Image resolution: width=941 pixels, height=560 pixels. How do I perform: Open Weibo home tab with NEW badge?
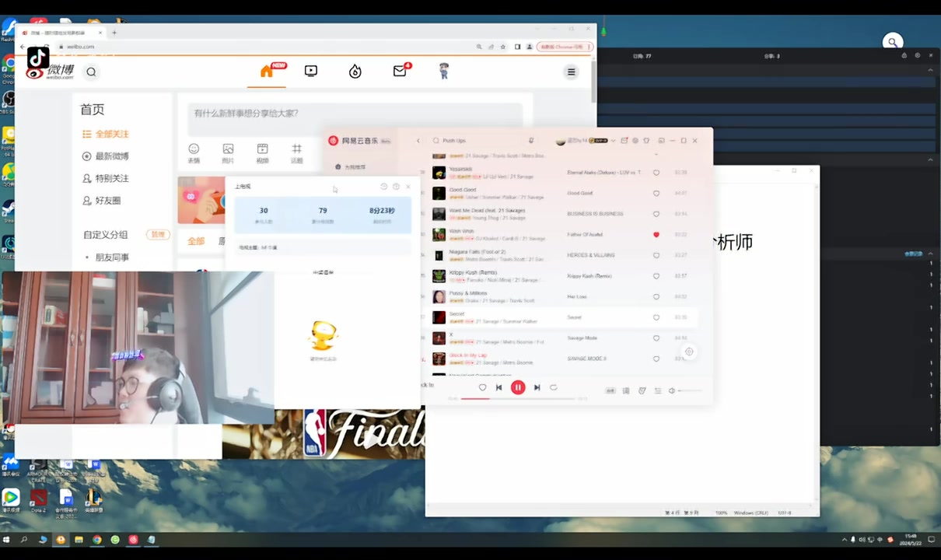[x=268, y=71]
